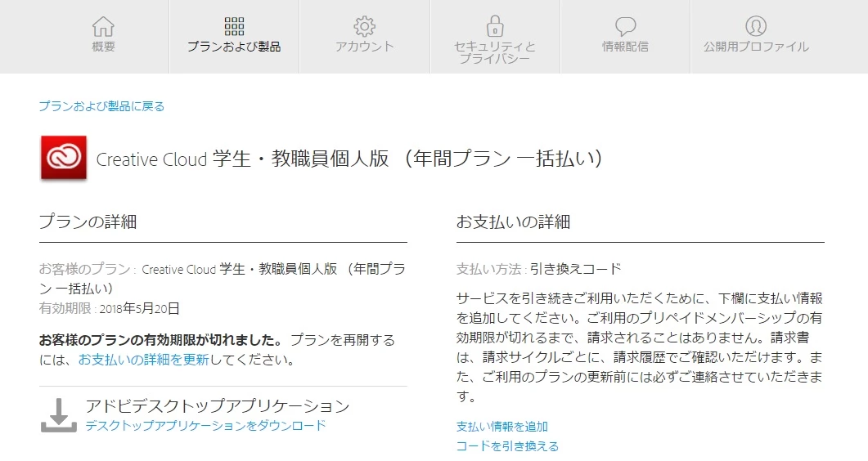Screen dimensions: 868x461
Task: Click the 有効期限 2018年5月20日 text
Action: pyautogui.click(x=109, y=308)
